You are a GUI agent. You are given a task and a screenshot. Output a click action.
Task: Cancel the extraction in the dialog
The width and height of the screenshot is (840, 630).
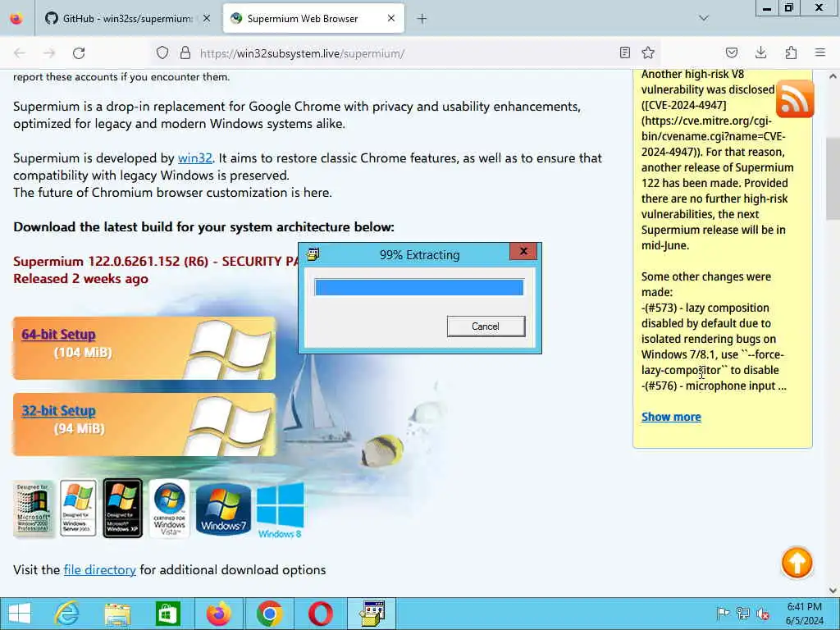[486, 326]
